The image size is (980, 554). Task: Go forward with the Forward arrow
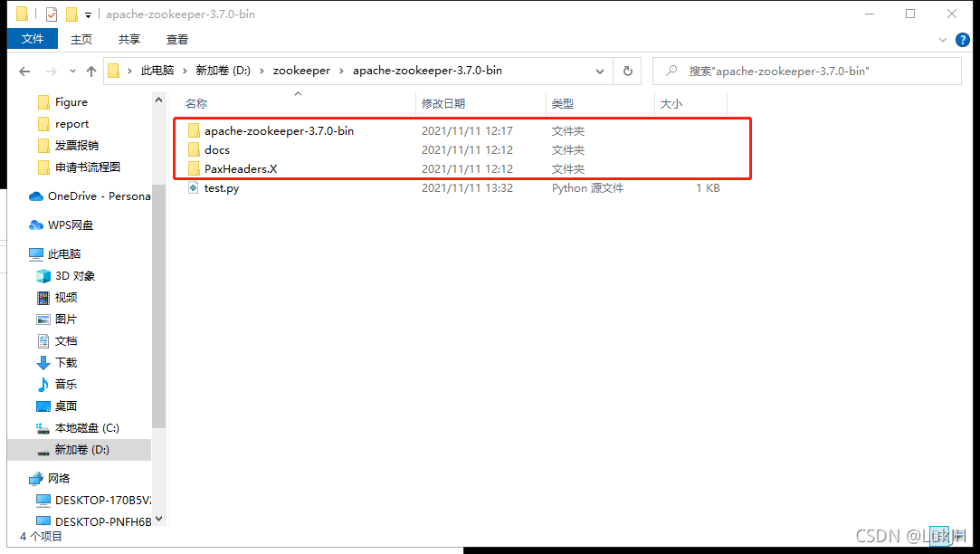tap(52, 72)
